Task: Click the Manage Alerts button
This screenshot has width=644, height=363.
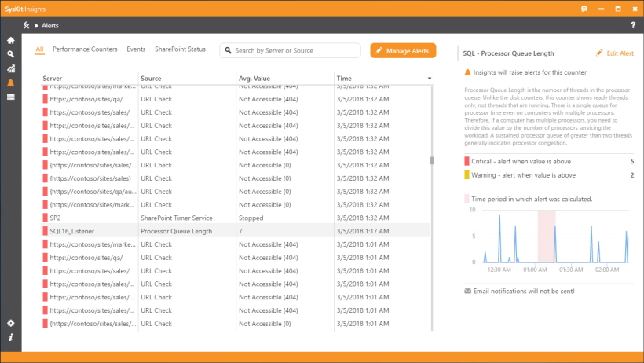Action: coord(403,50)
